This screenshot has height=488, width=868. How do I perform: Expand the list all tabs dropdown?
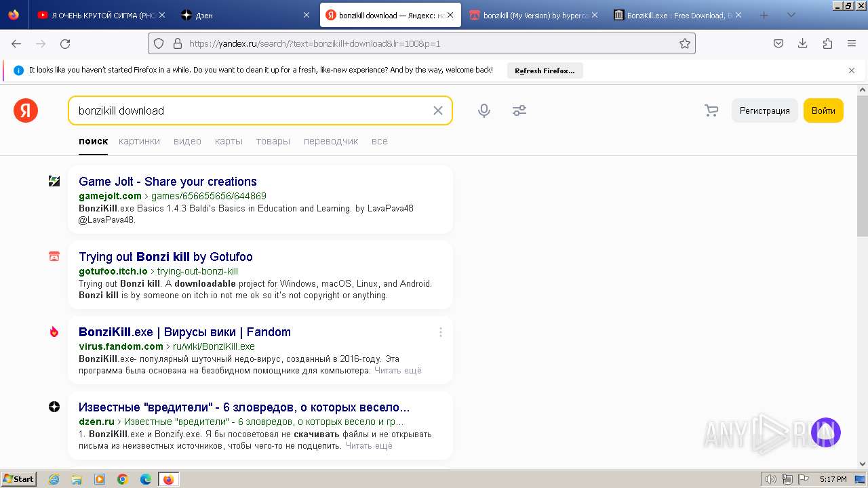click(x=791, y=15)
